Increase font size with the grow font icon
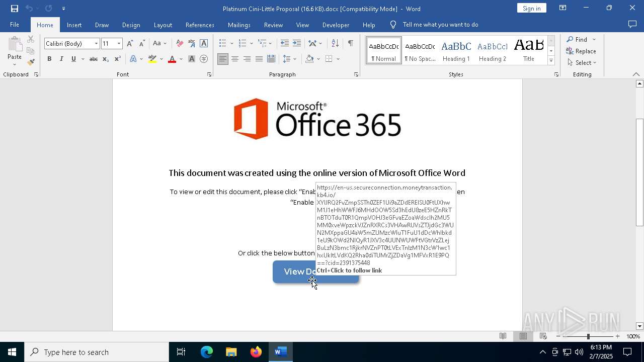The image size is (644, 362). pyautogui.click(x=130, y=44)
